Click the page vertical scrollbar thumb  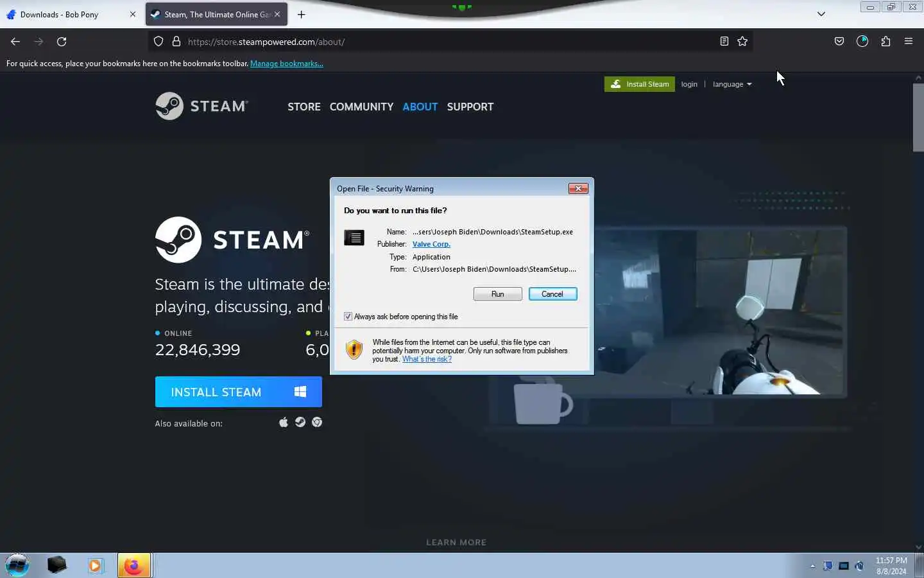pos(918,118)
